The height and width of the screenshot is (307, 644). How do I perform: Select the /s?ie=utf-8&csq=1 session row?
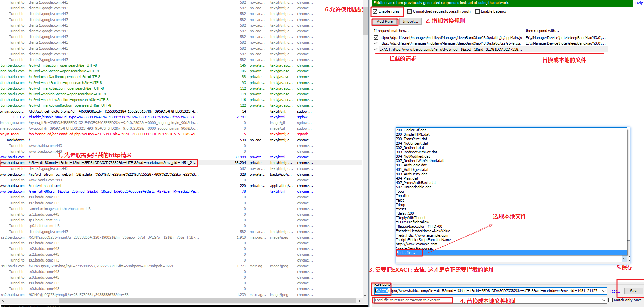(x=181, y=191)
